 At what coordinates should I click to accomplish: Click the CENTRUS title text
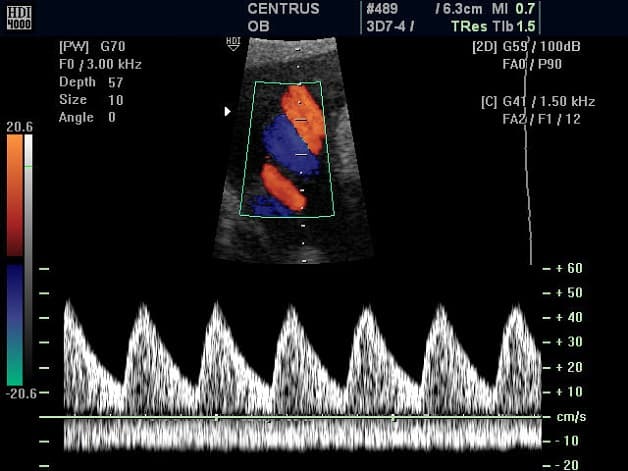coord(283,9)
